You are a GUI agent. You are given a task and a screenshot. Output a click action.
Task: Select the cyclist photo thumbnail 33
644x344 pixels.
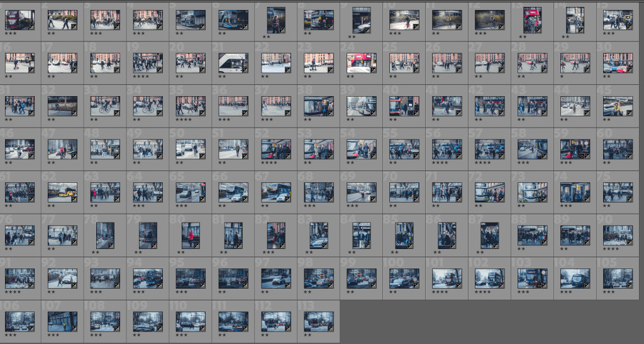(x=105, y=106)
